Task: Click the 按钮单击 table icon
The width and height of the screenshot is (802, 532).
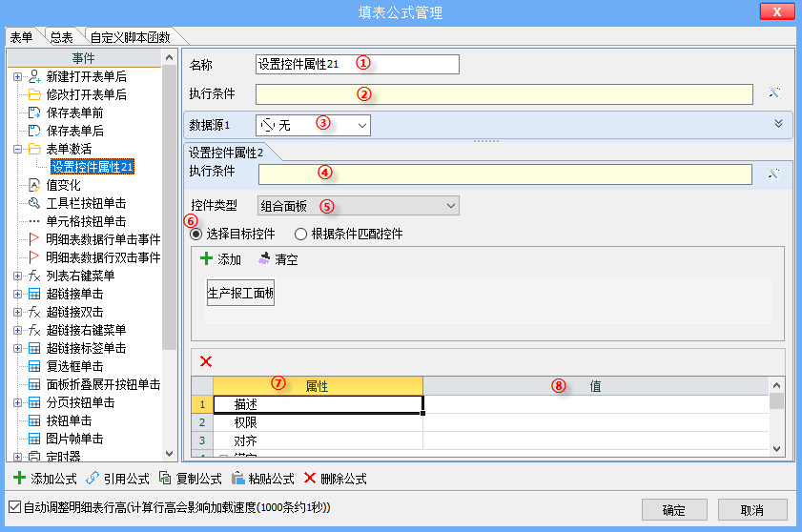Action: pyautogui.click(x=34, y=420)
